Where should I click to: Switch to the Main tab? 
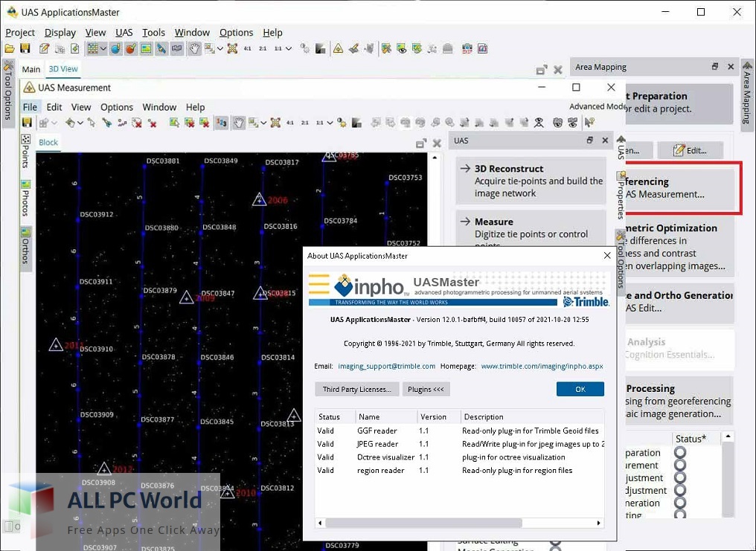pos(31,69)
